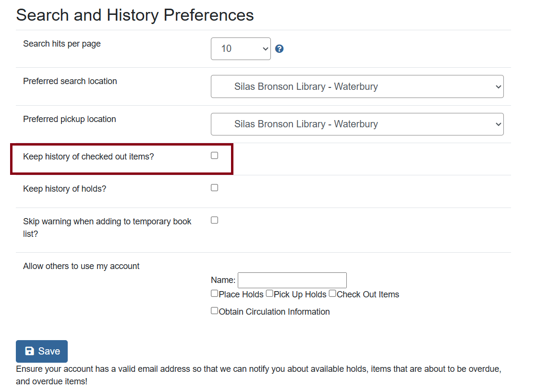Viewport: 536px width, 392px height.
Task: Click inside the Name input field
Action: pyautogui.click(x=292, y=280)
